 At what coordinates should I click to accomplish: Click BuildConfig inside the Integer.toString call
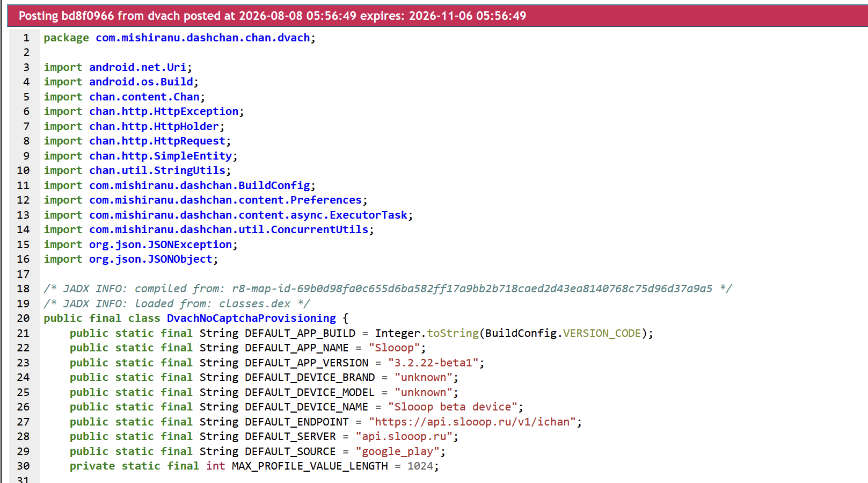521,333
